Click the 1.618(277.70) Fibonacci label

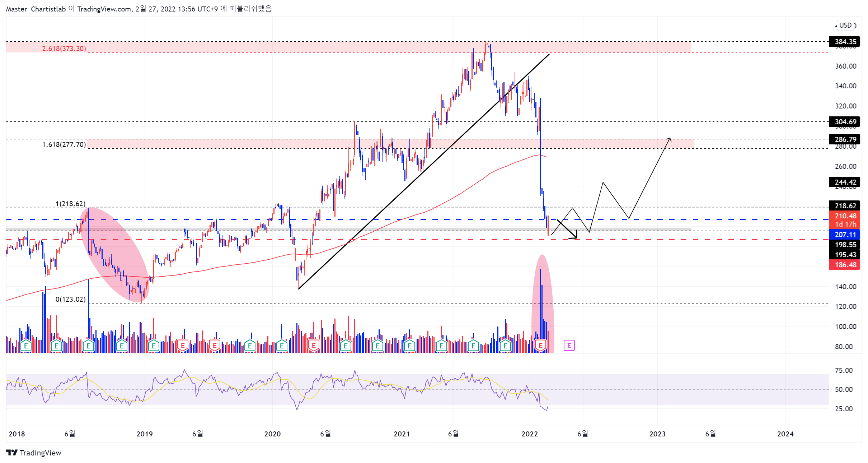pos(64,144)
